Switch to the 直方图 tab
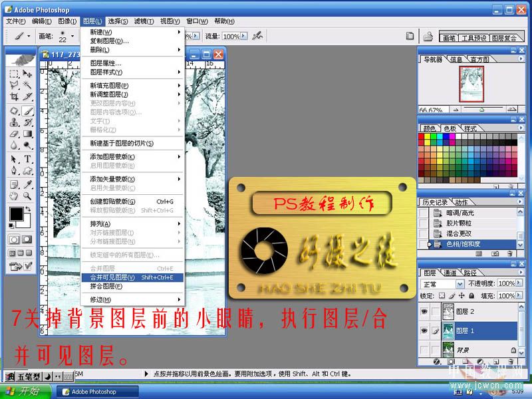 pyautogui.click(x=479, y=59)
